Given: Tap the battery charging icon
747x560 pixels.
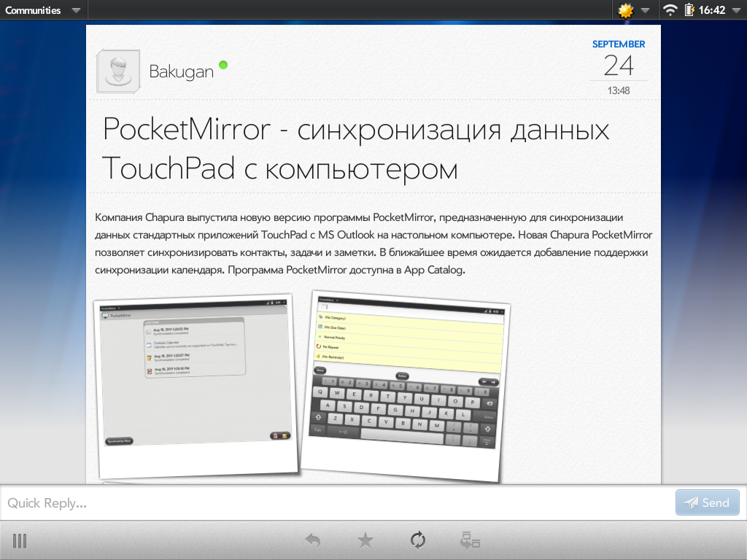Looking at the screenshot, I should [x=689, y=10].
